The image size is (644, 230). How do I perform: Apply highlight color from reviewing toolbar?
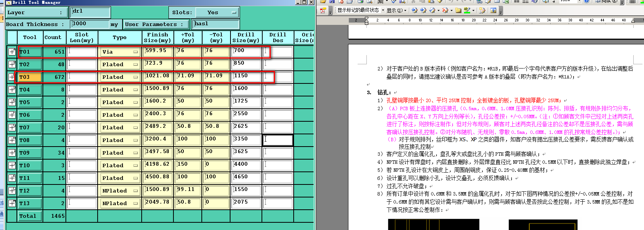(x=467, y=10)
